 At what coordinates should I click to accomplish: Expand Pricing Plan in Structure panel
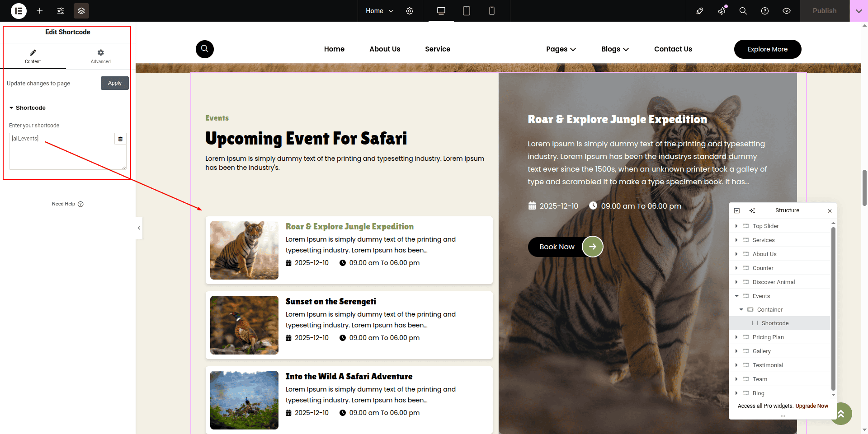[x=737, y=337]
